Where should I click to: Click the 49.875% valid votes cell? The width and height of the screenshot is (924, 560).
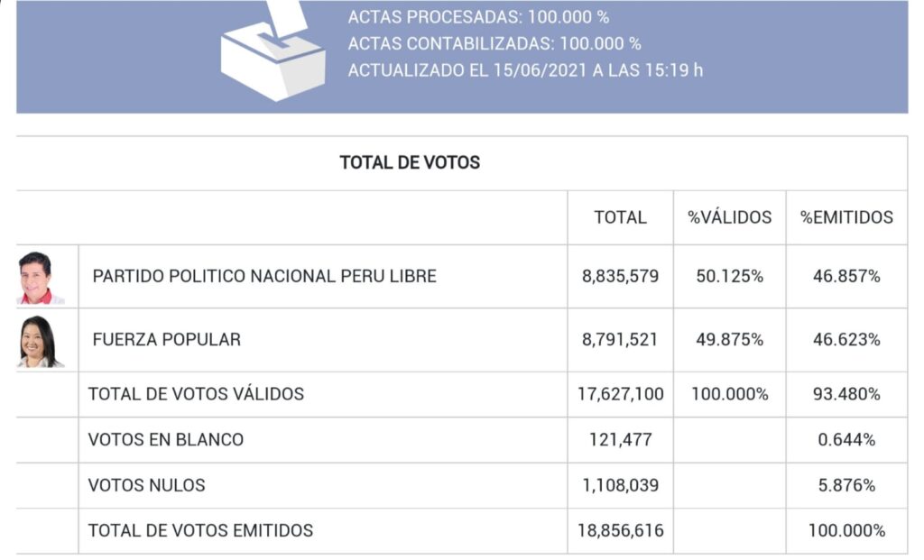point(729,340)
